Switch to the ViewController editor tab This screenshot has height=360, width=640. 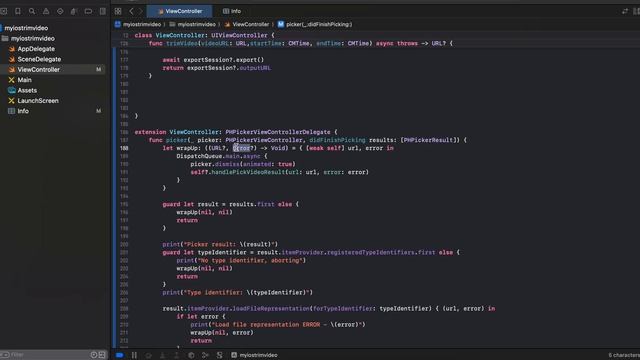180,11
